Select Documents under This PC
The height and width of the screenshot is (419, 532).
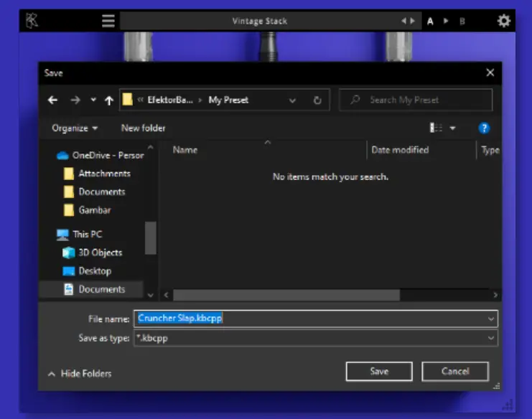click(92, 289)
